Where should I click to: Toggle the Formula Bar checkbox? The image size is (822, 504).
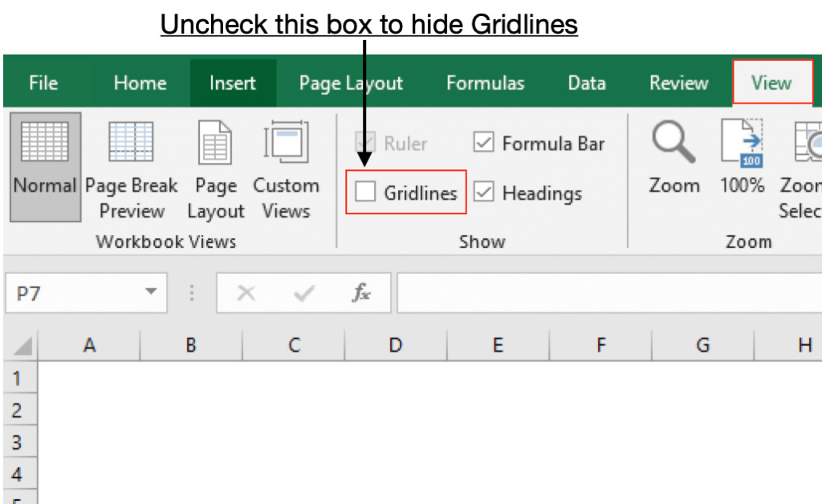point(483,142)
